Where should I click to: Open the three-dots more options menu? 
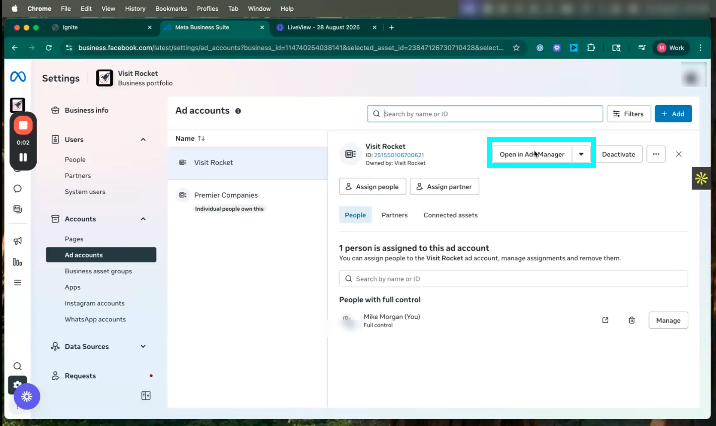(x=656, y=154)
